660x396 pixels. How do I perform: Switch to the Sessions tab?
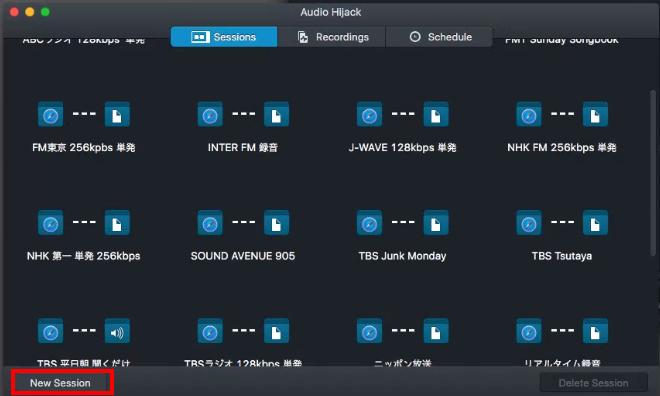224,37
